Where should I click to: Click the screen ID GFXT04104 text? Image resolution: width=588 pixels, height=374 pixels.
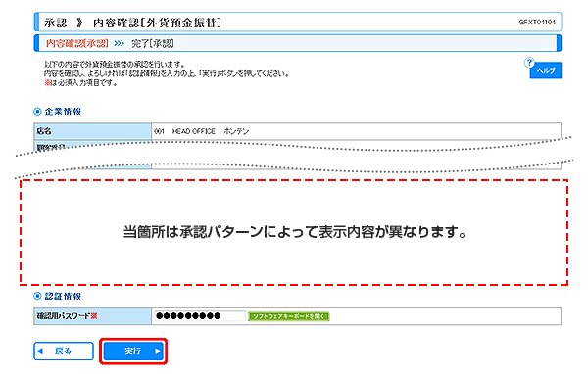[537, 23]
